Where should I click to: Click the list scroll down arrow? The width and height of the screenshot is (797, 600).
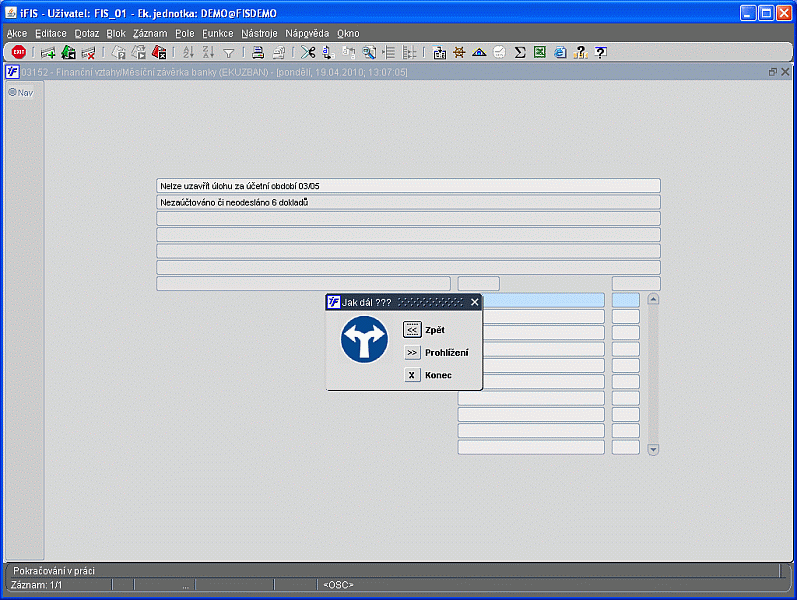point(653,449)
